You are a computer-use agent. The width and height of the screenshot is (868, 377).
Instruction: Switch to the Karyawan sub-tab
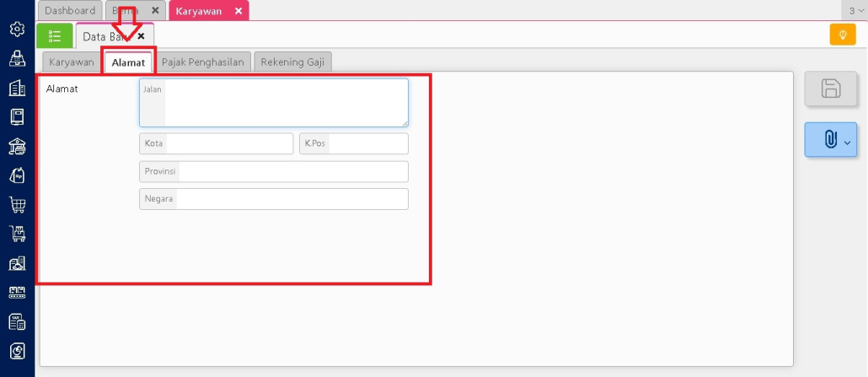coord(72,62)
